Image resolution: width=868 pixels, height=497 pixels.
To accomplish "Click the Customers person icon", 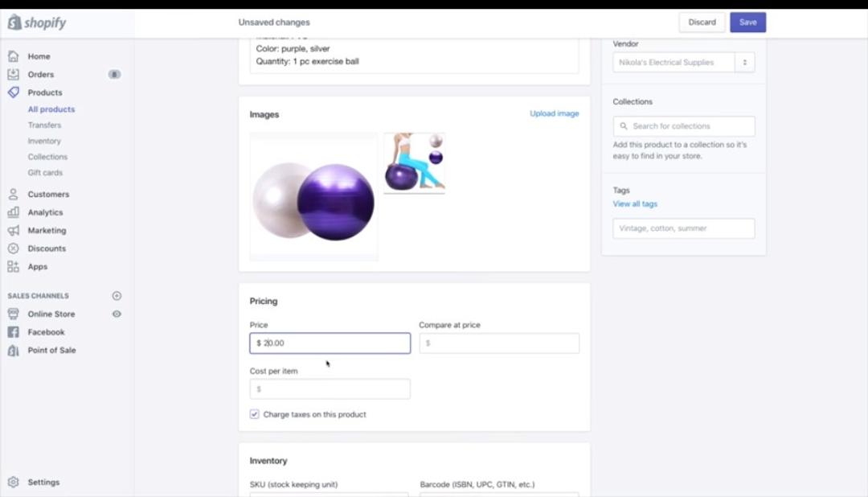I will pyautogui.click(x=12, y=194).
